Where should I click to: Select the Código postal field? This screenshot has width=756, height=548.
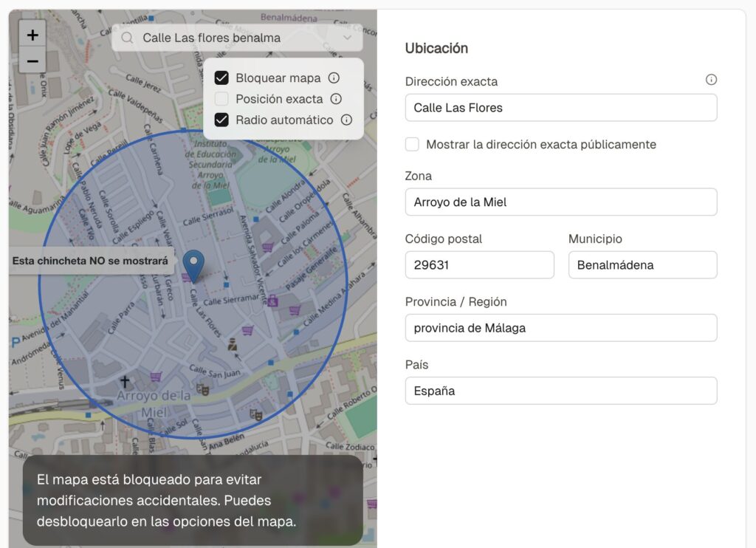(x=479, y=265)
